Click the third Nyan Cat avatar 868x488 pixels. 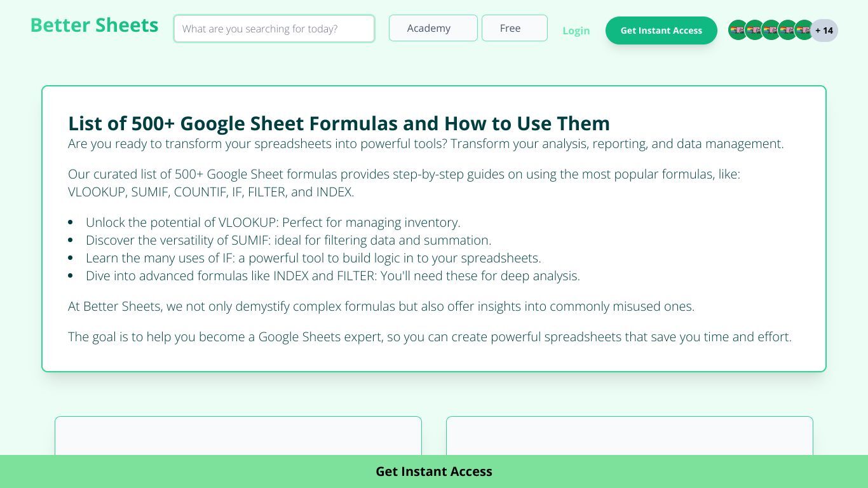click(771, 30)
